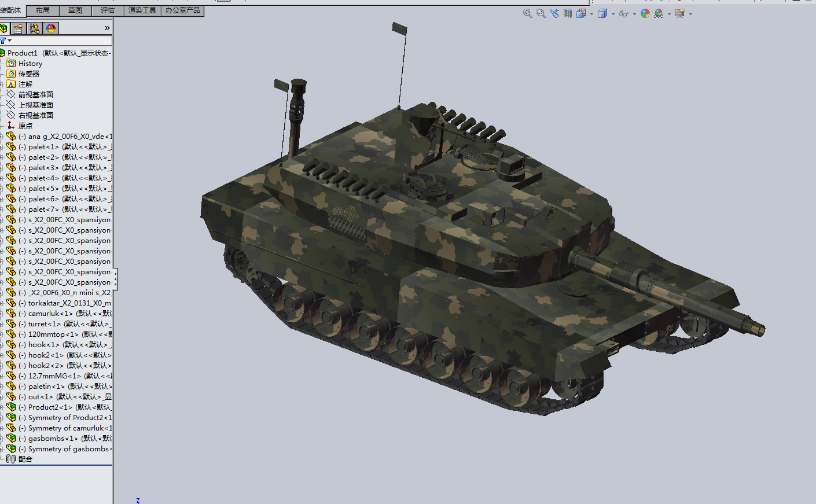Show more manager tabs with double chevron

(x=107, y=28)
